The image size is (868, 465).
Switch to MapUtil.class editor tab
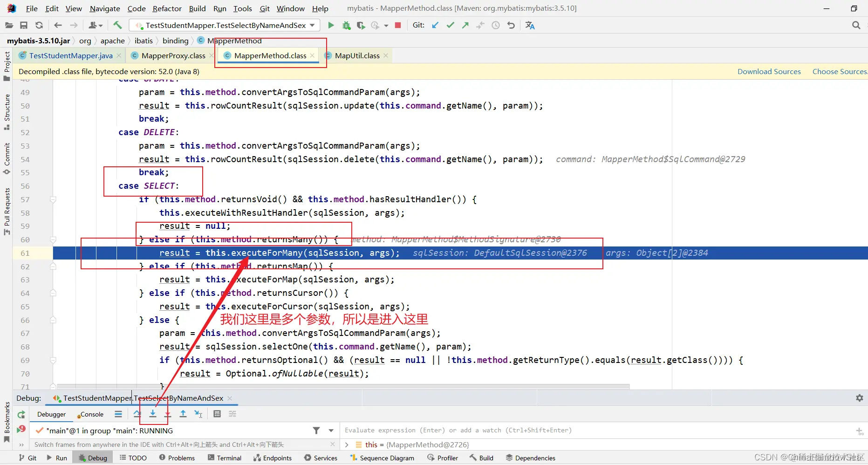pyautogui.click(x=357, y=55)
